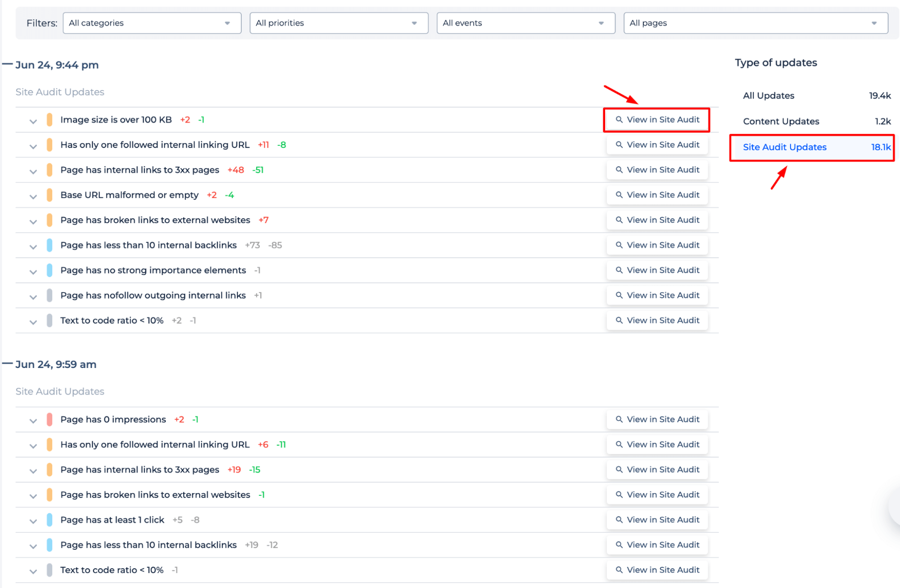This screenshot has height=588, width=900.
Task: Click the '1.2k' Content Updates count
Action: coord(883,121)
